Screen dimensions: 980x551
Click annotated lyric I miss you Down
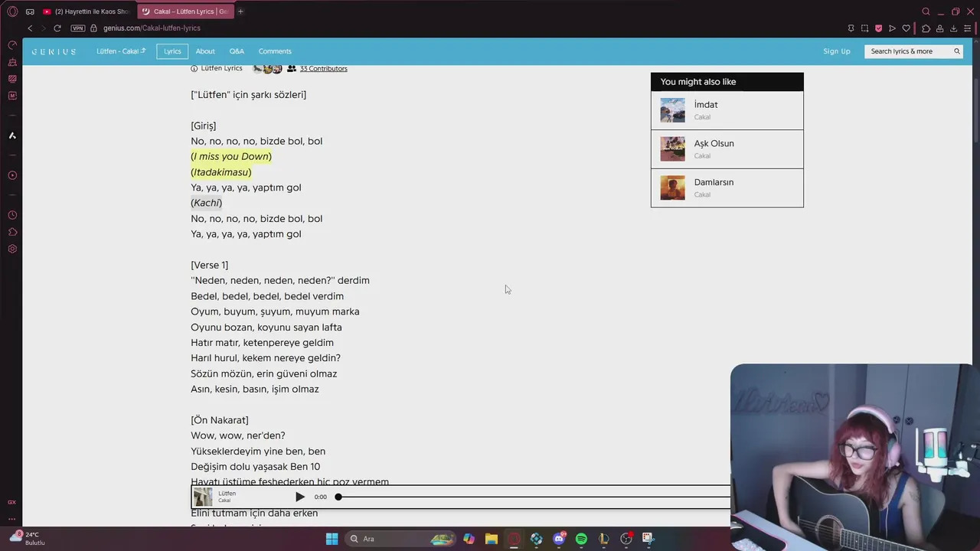pos(231,157)
